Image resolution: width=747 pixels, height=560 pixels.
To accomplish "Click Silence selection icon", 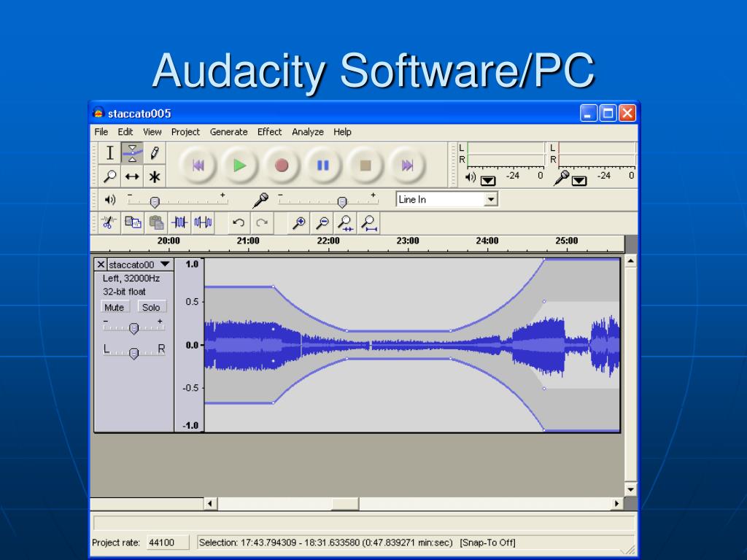I will (x=203, y=222).
